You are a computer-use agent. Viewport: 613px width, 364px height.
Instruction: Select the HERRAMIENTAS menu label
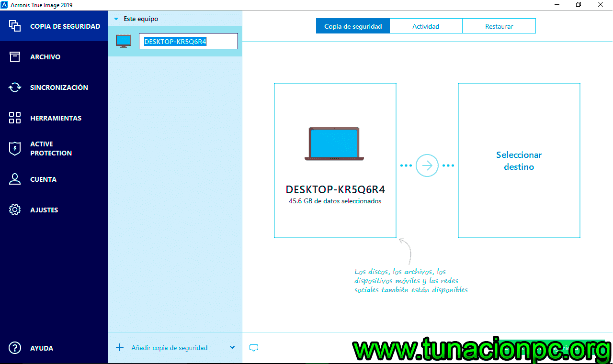[56, 118]
